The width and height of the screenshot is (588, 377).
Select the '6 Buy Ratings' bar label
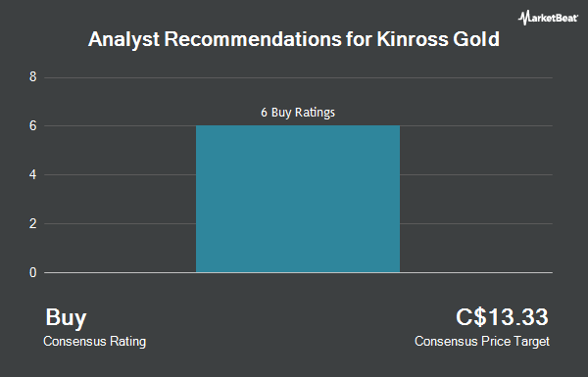[x=298, y=113]
